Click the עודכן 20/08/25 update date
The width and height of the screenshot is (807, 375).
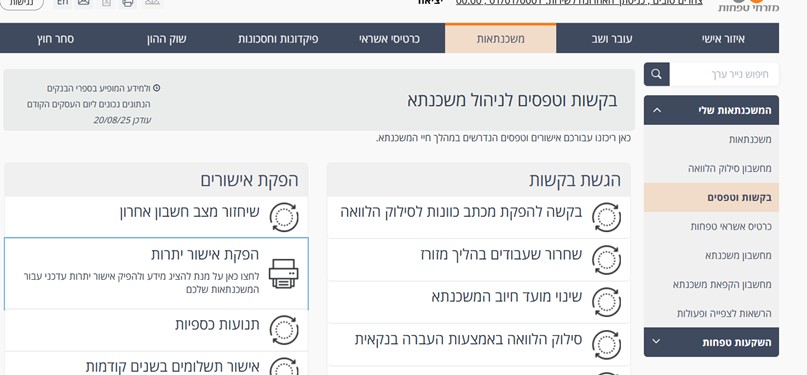click(122, 120)
